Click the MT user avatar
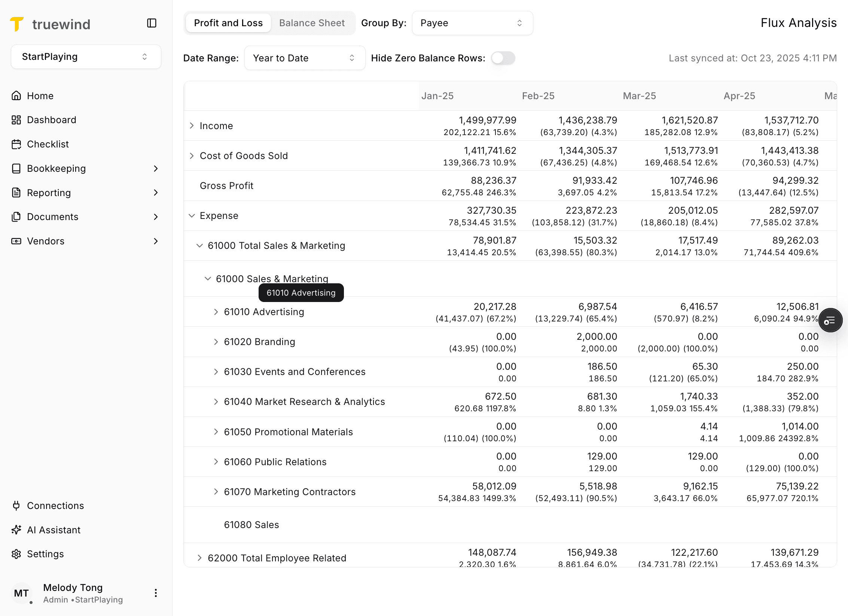The image size is (848, 616). pyautogui.click(x=22, y=593)
